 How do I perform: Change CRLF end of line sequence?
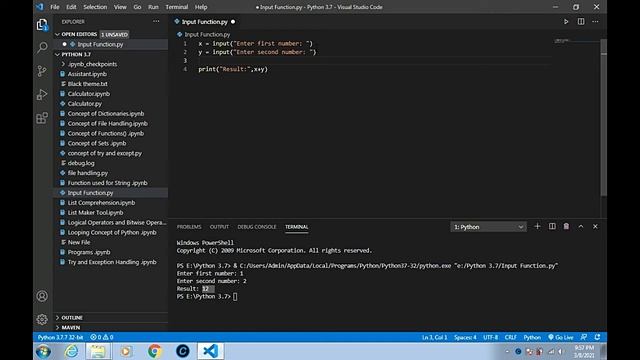[511, 337]
